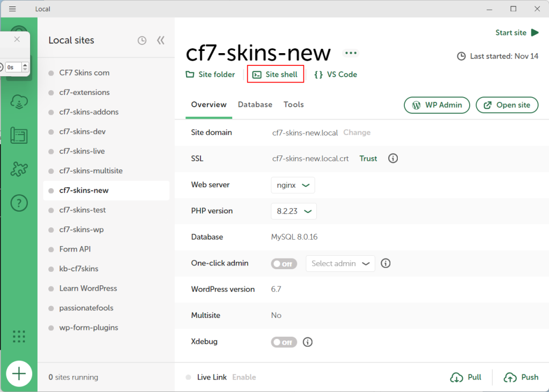The width and height of the screenshot is (549, 392).
Task: Click the Site shell link
Action: [x=276, y=75]
